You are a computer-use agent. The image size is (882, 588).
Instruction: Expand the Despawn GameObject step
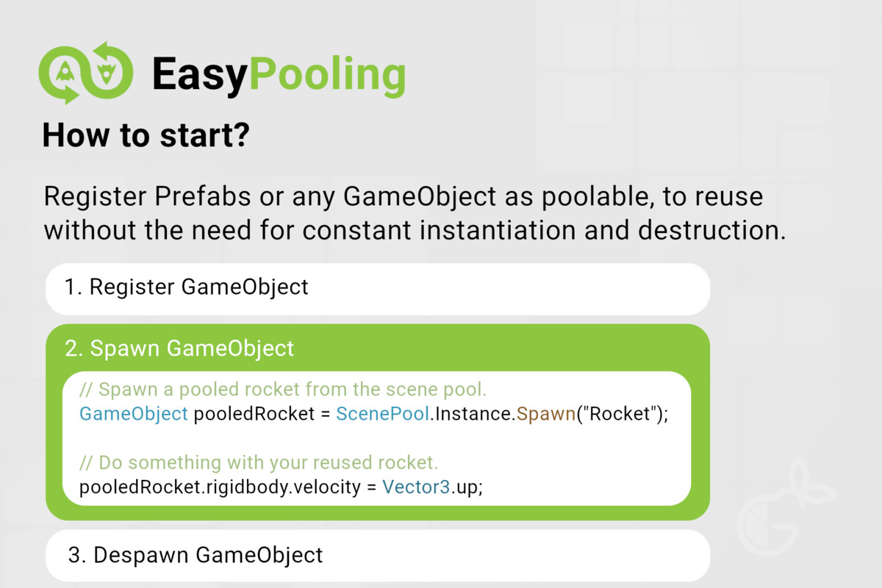click(378, 555)
